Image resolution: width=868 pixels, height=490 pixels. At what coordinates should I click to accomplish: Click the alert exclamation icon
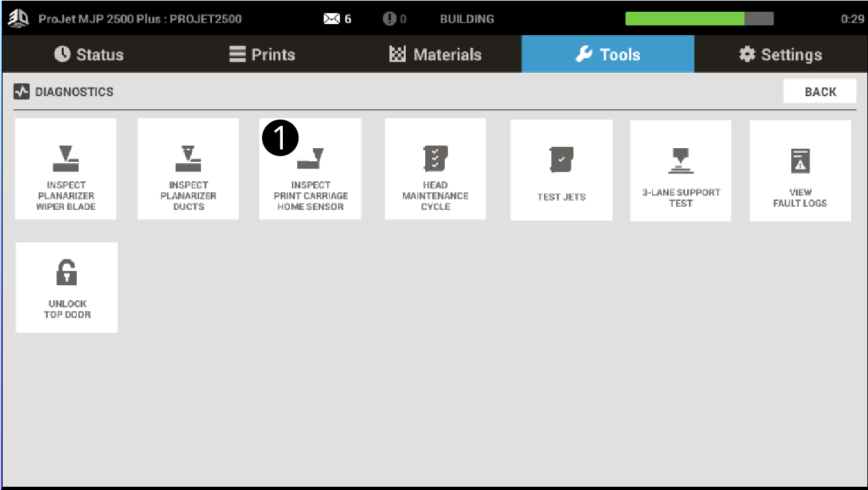pos(389,19)
